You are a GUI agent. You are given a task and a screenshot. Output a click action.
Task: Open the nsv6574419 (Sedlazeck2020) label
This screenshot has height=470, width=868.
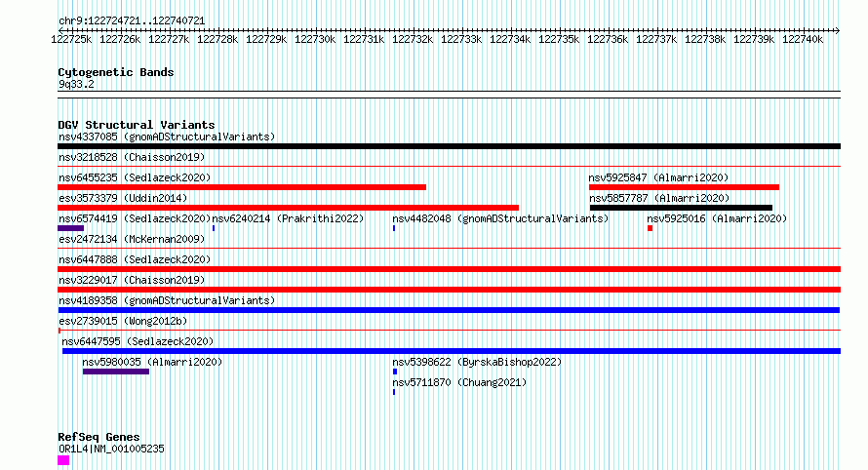[x=135, y=218]
